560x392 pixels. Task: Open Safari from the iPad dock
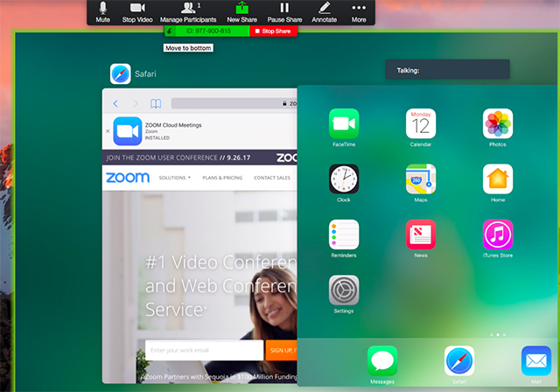459,360
